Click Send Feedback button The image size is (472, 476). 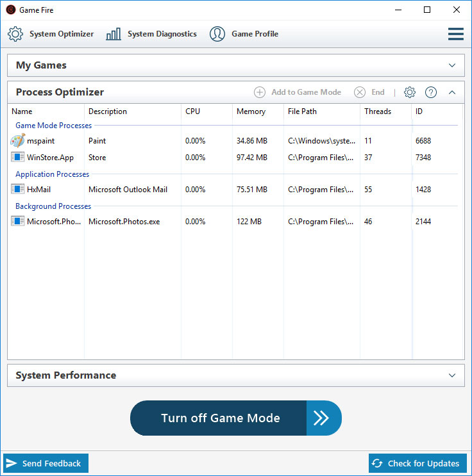46,463
